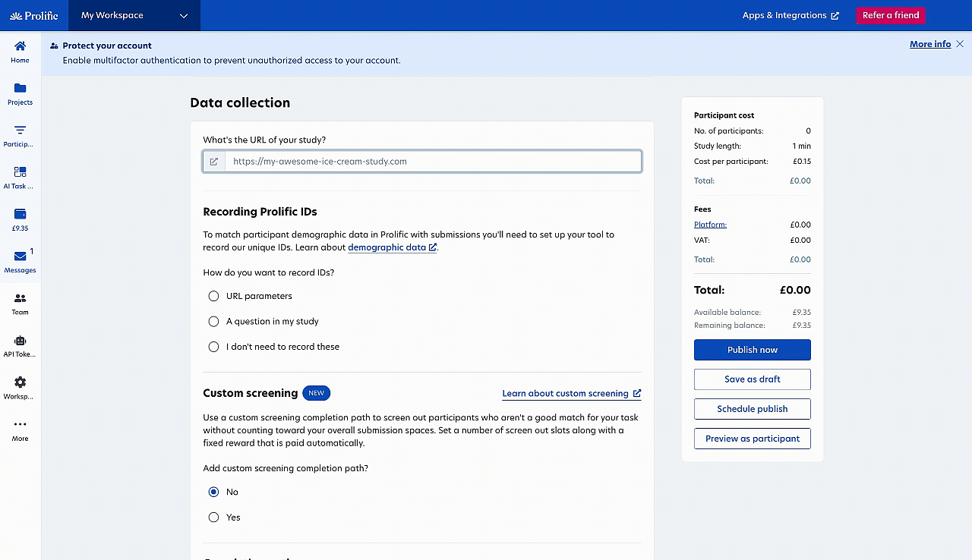This screenshot has width=972, height=560.
Task: Open the Participants filter icon in sidebar
Action: tap(20, 130)
